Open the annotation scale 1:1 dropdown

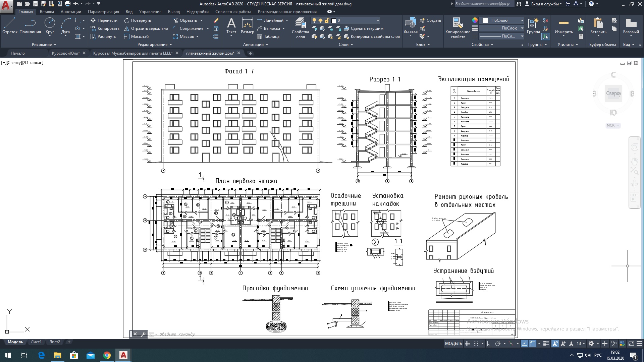[x=581, y=344]
